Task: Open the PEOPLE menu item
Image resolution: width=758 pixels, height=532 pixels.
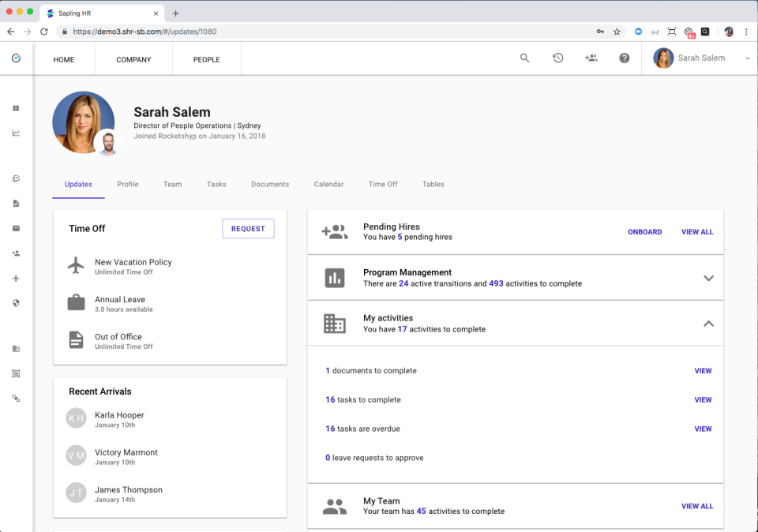Action: (207, 60)
